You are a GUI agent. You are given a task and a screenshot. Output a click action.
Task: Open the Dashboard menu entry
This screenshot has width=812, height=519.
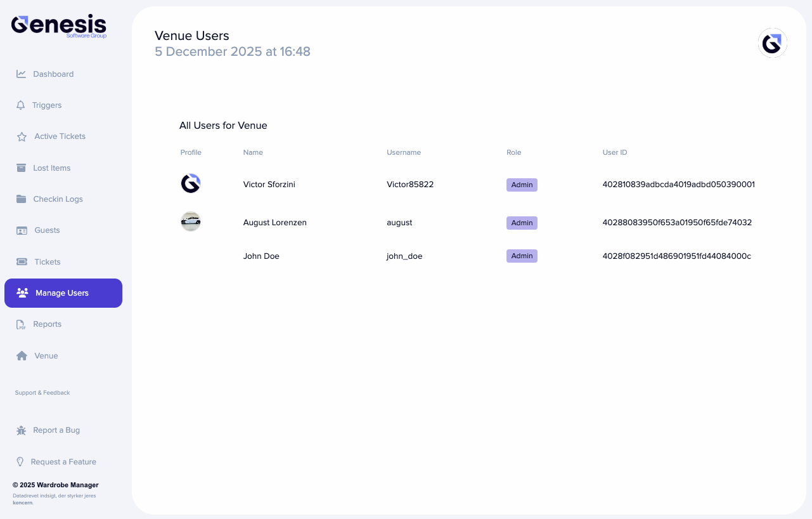point(53,74)
